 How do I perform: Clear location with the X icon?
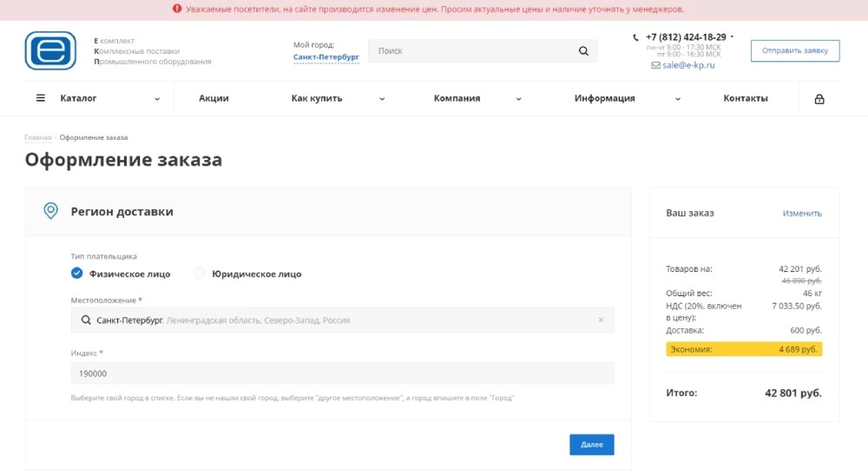pos(601,320)
